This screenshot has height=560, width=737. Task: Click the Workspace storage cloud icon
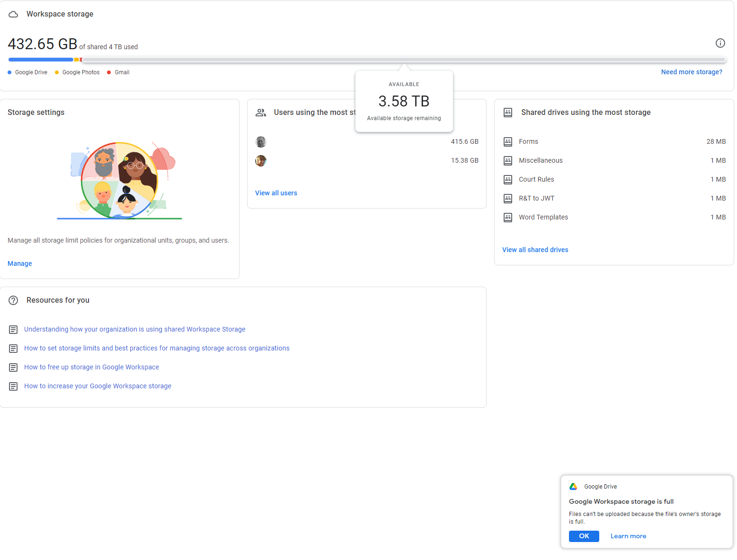(13, 14)
